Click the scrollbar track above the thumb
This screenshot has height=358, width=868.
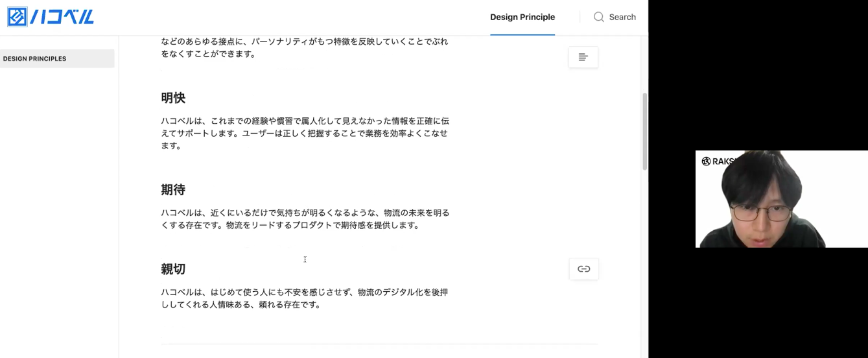pos(644,64)
